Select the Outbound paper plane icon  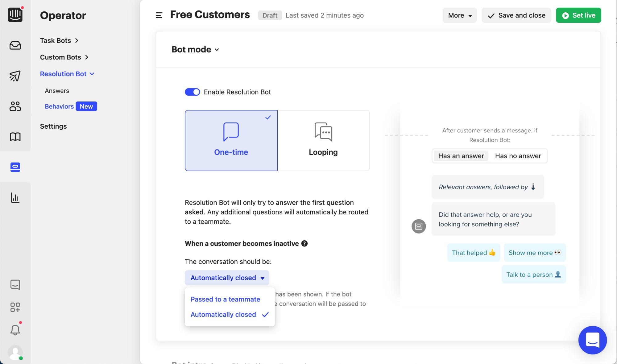15,76
